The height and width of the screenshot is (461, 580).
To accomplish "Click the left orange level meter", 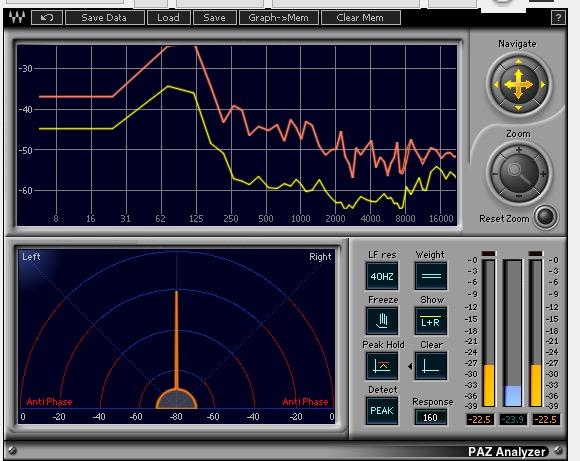I will pos(489,333).
